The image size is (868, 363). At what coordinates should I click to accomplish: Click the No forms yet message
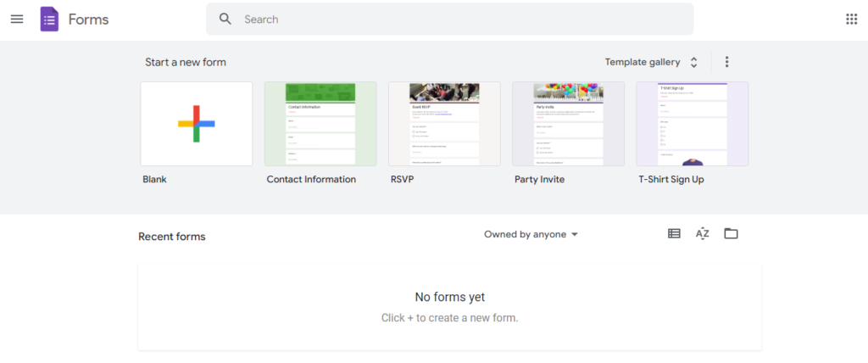tap(450, 297)
